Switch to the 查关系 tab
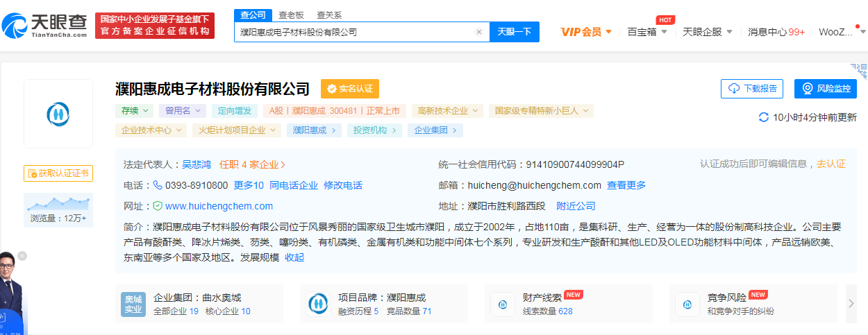 tap(329, 15)
